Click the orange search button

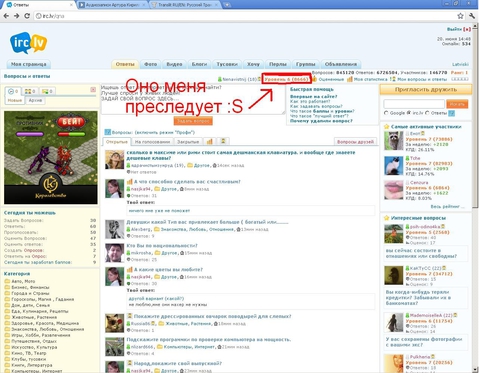coord(457,104)
